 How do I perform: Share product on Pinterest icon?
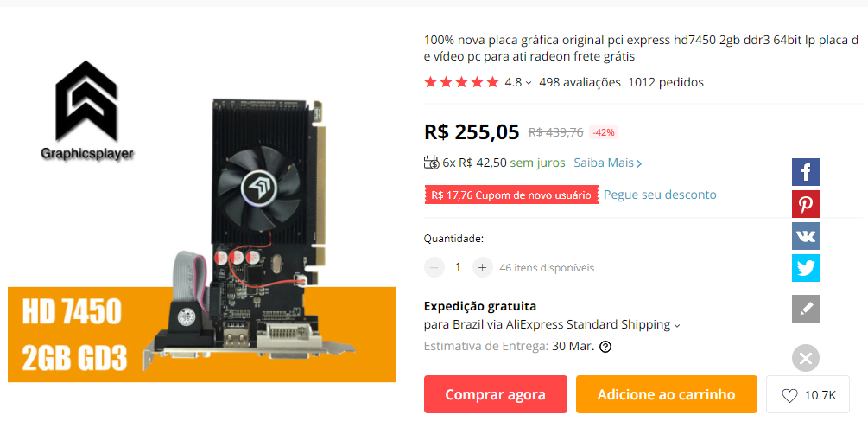point(806,204)
